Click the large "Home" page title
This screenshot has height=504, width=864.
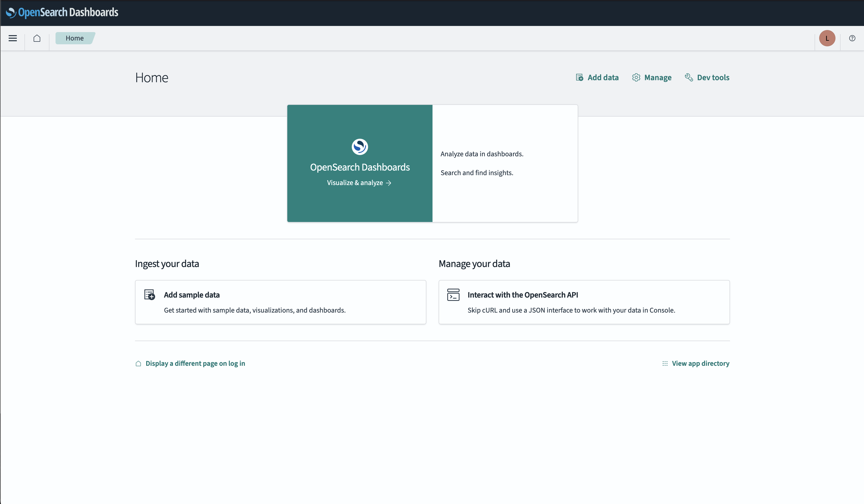(152, 77)
